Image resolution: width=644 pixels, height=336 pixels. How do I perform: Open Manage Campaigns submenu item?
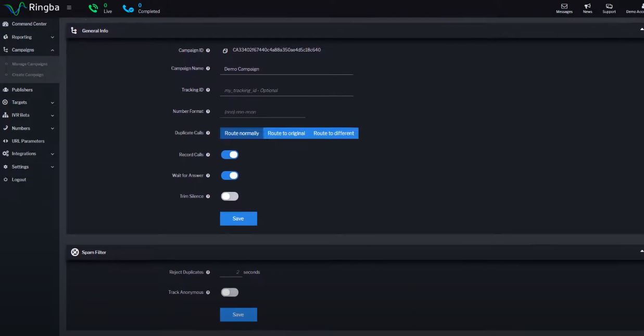[x=30, y=64]
